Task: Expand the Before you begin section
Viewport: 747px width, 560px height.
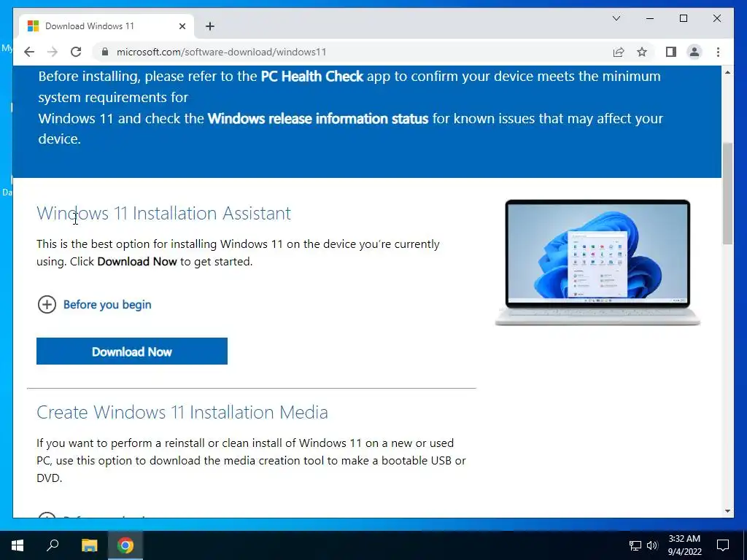Action: [94, 304]
